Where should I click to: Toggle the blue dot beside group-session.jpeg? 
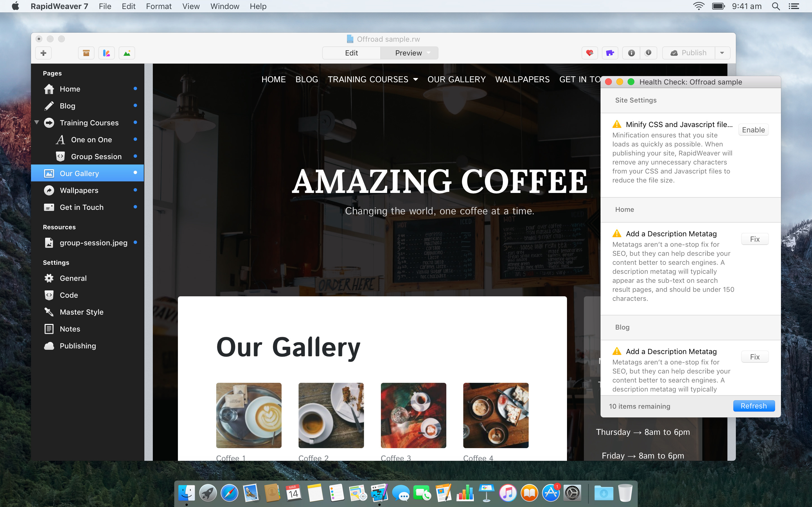135,242
